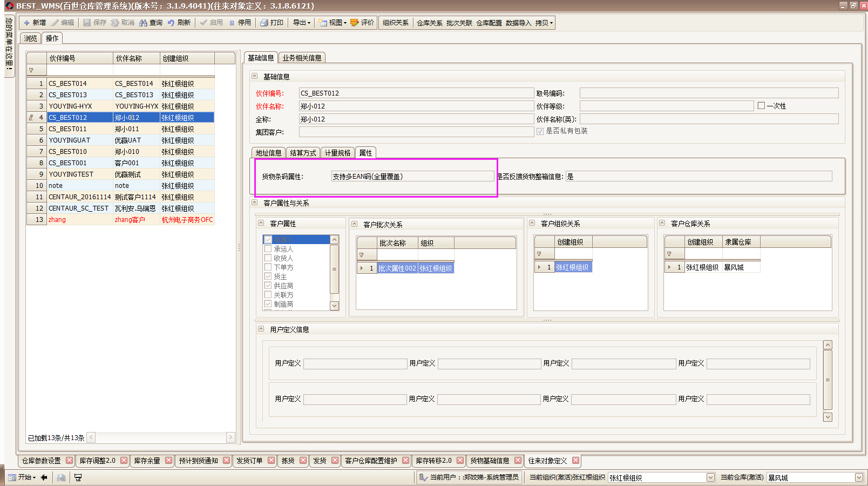Close the 仓库参数设置 bottom tab
This screenshot has height=486, width=868.
(69, 461)
